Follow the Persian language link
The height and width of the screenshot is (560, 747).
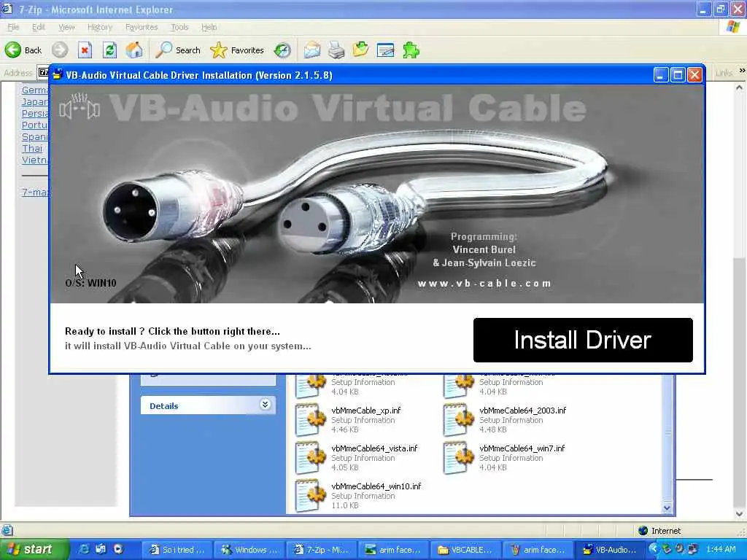35,113
